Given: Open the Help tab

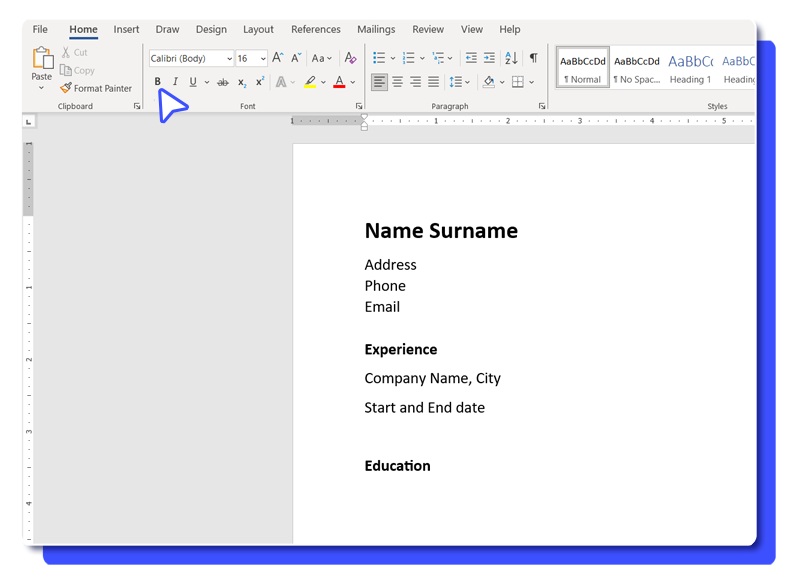Looking at the screenshot, I should pos(510,29).
